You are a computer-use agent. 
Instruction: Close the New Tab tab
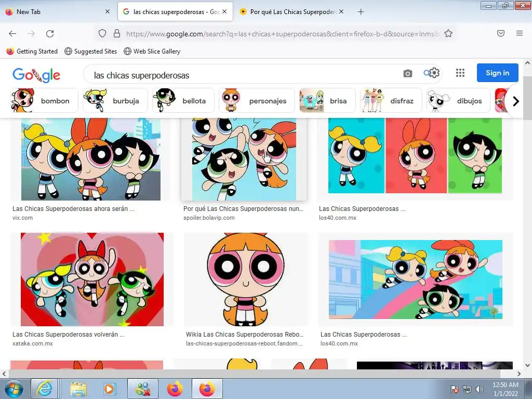pos(108,11)
